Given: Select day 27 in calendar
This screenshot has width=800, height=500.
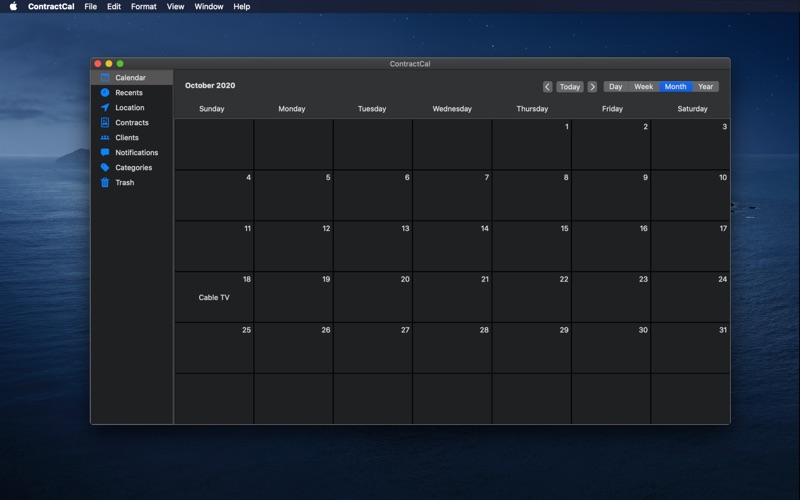Looking at the screenshot, I should click(373, 348).
